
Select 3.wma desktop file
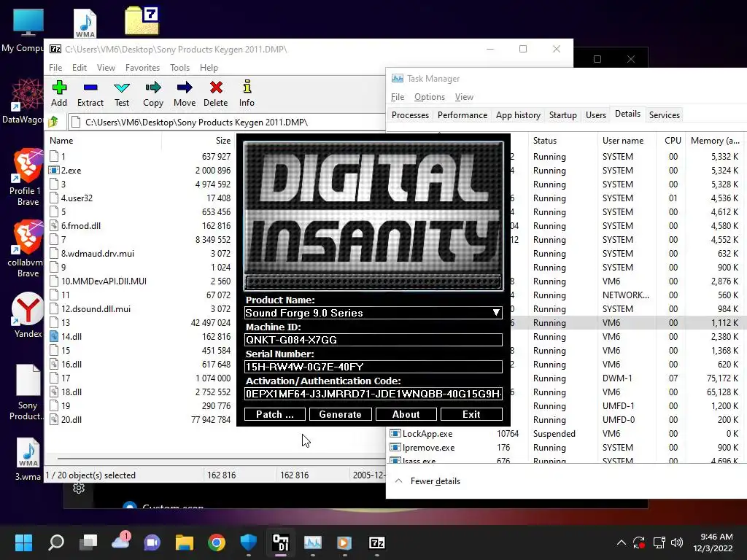(28, 459)
